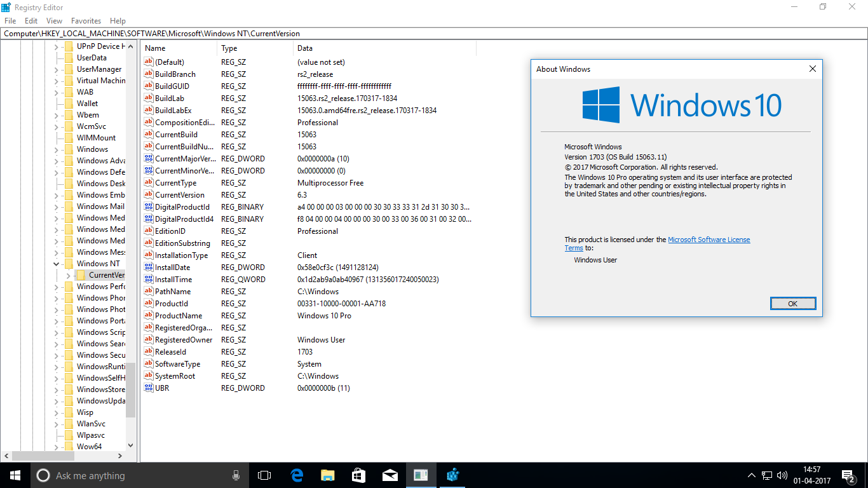Open the Windows Start menu
868x488 pixels.
(15, 475)
